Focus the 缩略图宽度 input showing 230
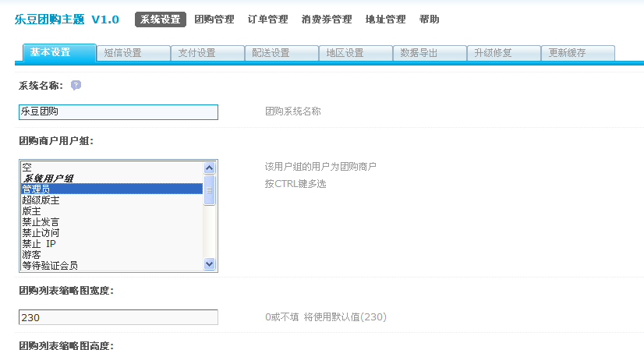This screenshot has width=644, height=350. (119, 317)
